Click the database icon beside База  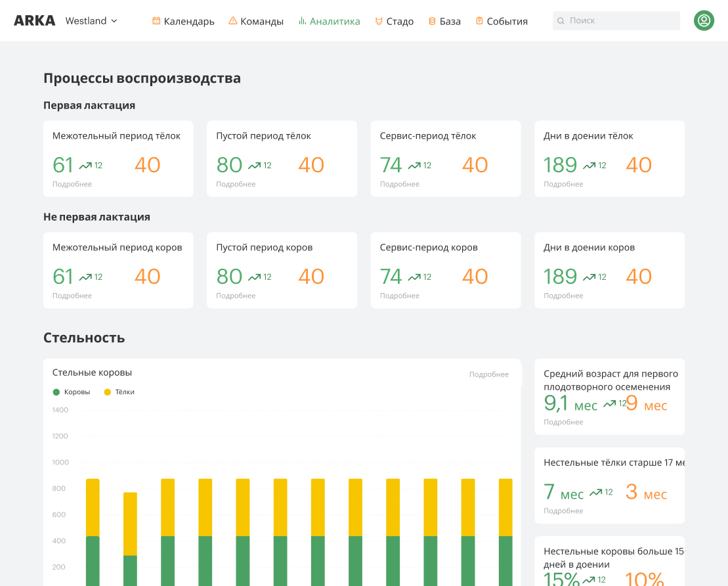click(x=432, y=21)
